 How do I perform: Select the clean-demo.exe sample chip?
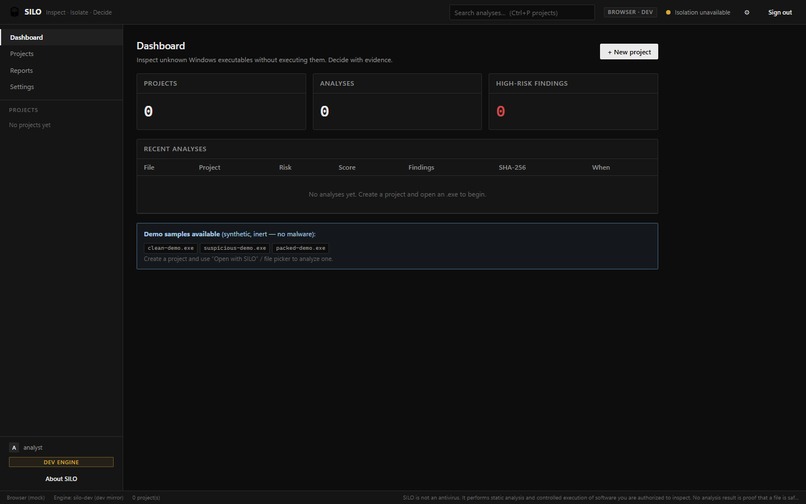click(171, 248)
